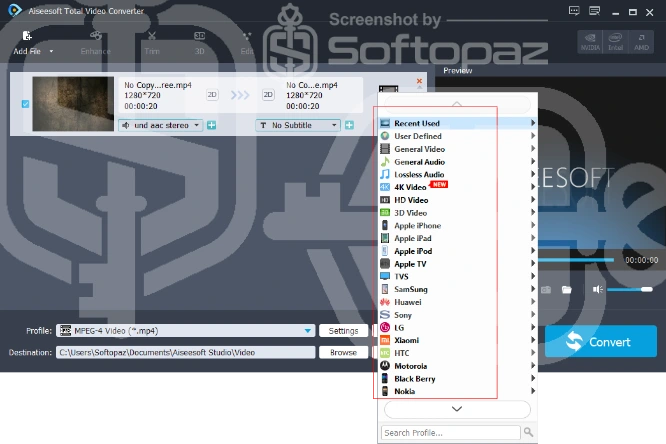Open the Add File dropdown arrow
The width and height of the screenshot is (666, 444).
51,51
